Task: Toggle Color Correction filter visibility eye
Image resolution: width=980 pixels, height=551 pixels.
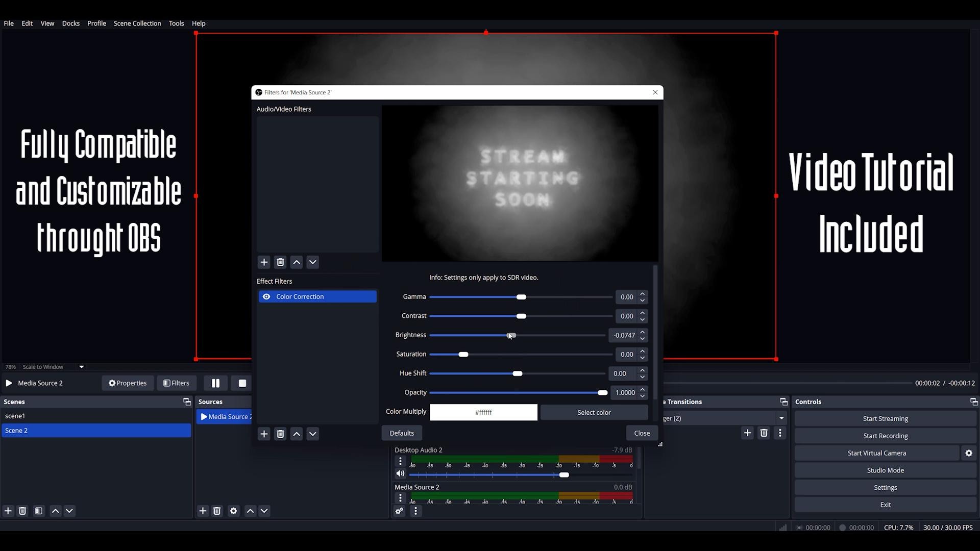Action: (x=266, y=297)
